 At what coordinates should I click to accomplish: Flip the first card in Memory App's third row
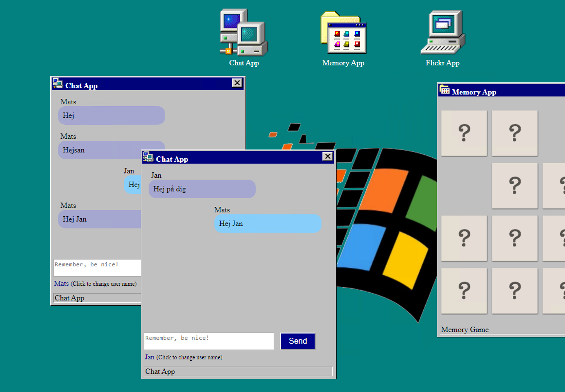(464, 238)
